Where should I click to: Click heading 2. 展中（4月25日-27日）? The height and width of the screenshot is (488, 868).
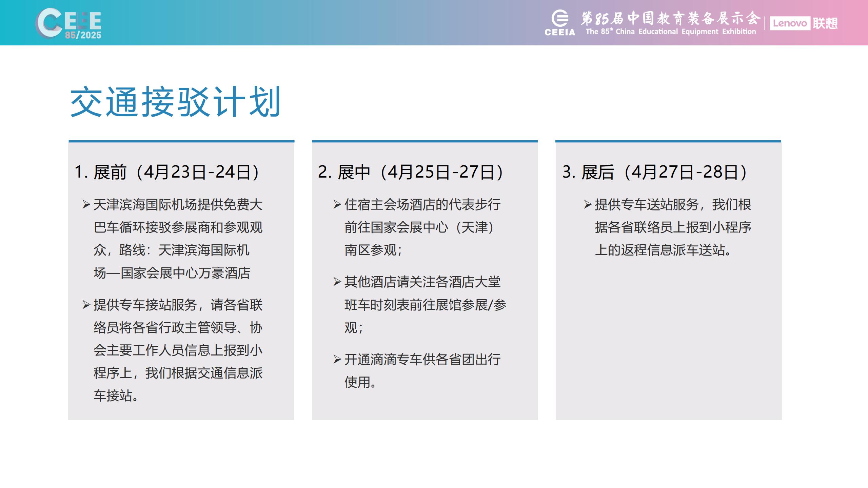411,172
